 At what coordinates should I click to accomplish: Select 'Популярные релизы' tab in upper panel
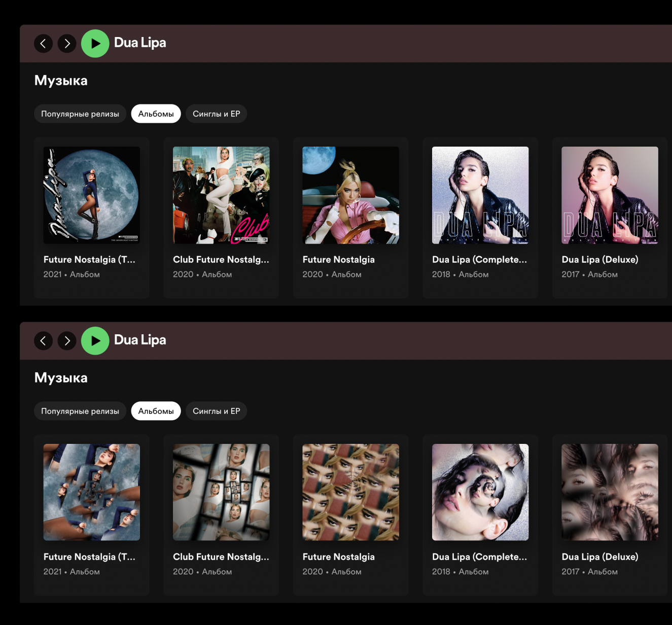tap(80, 114)
